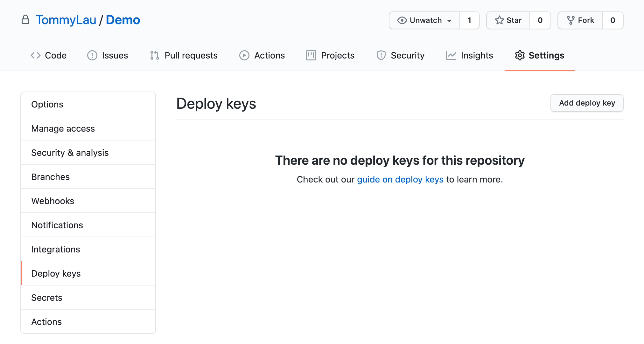
Task: Click the Security shield icon
Action: point(381,55)
